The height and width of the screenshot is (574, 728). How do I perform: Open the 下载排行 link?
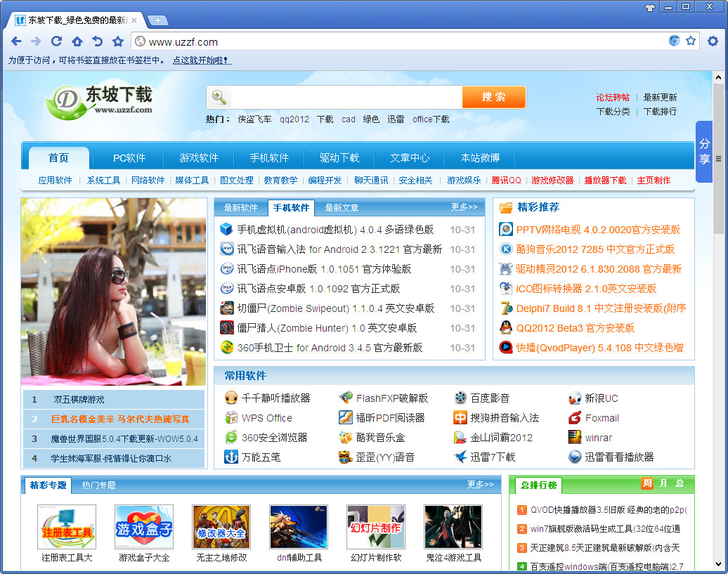(x=660, y=112)
